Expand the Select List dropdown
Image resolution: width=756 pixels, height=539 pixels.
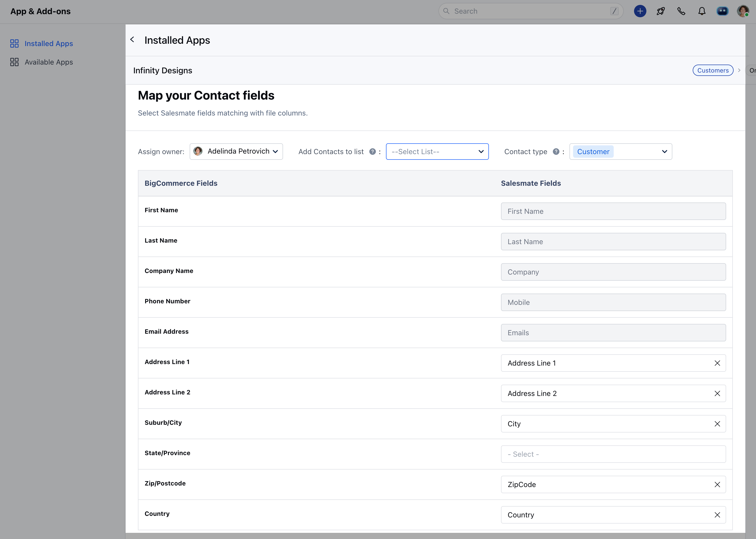(437, 151)
